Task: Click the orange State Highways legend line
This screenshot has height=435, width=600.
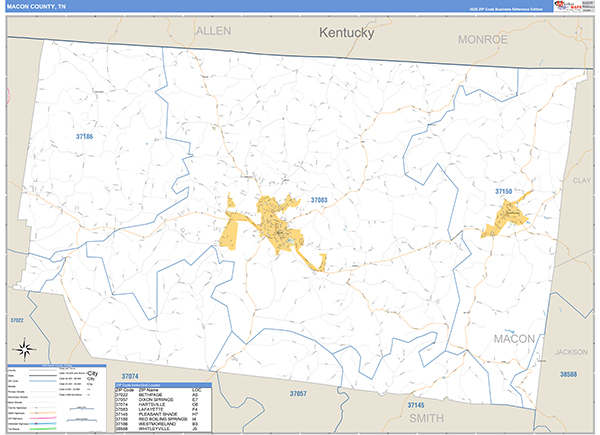Action: (x=42, y=413)
